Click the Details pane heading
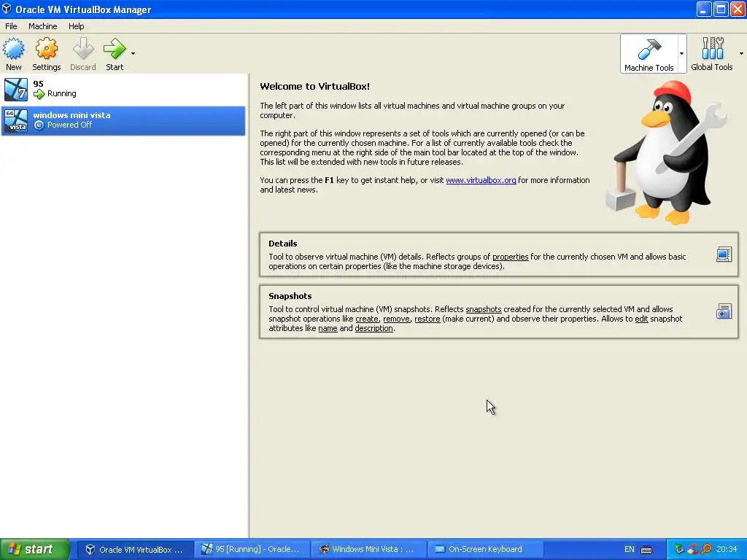This screenshot has width=747, height=560. point(282,244)
